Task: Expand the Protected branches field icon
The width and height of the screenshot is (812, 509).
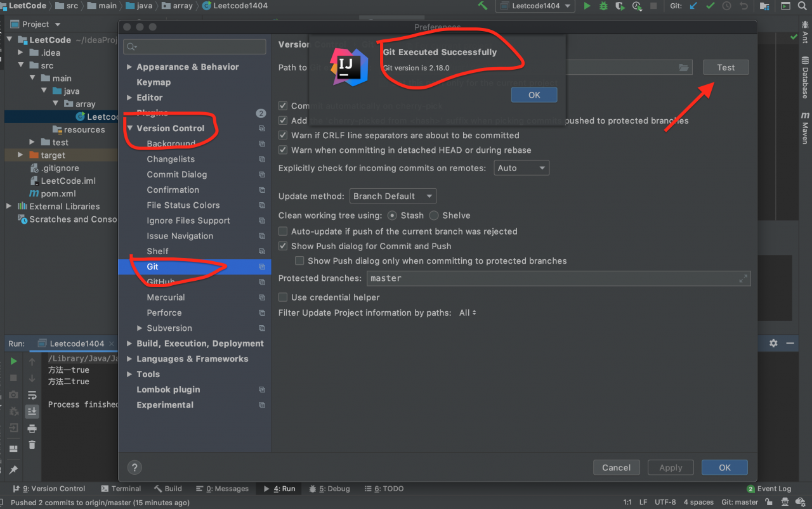Action: coord(743,278)
